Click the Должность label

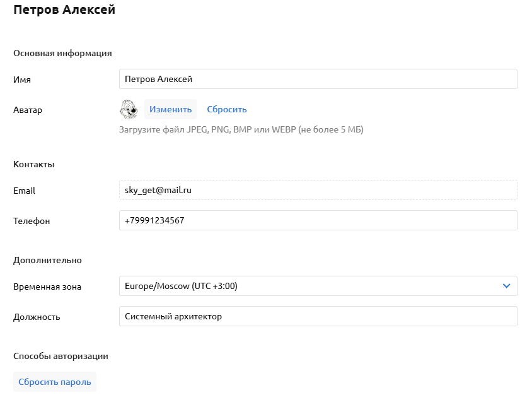tap(37, 317)
